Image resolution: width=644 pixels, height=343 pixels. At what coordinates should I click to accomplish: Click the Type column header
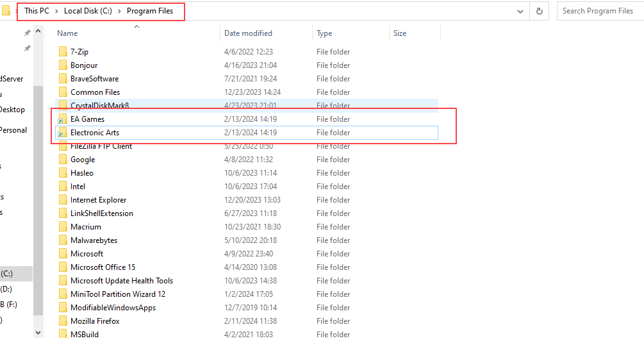[324, 33]
